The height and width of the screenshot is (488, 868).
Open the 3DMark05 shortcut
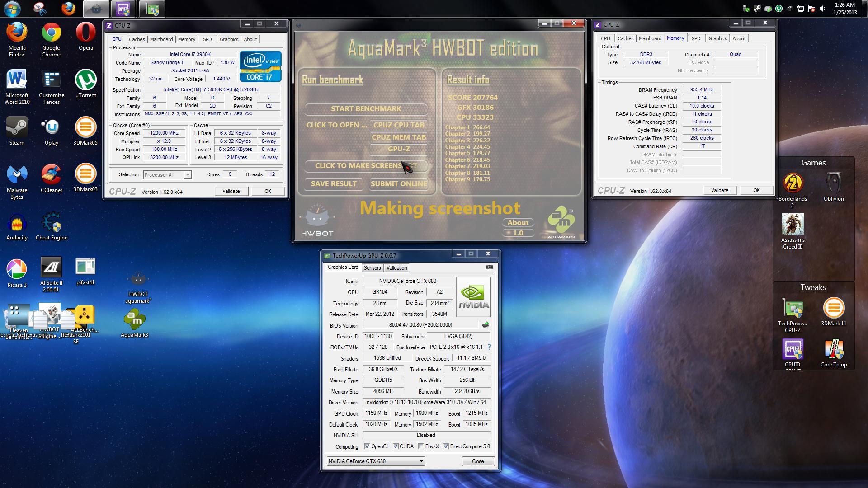click(x=85, y=131)
